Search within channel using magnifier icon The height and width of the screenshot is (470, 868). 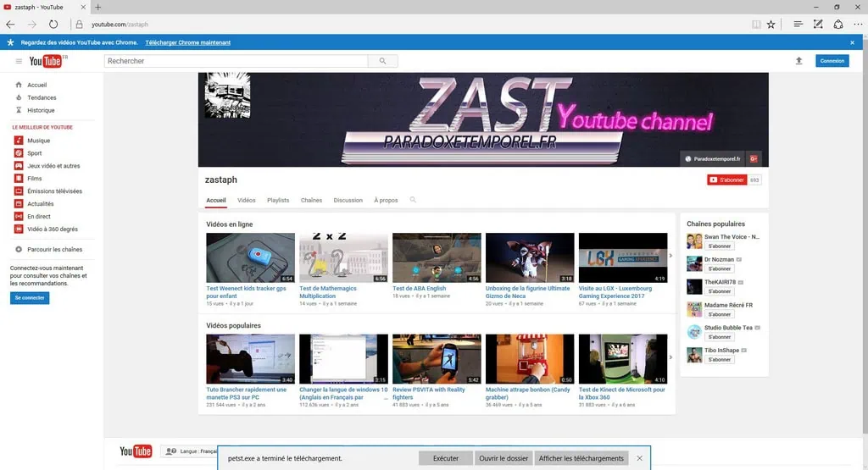click(413, 201)
